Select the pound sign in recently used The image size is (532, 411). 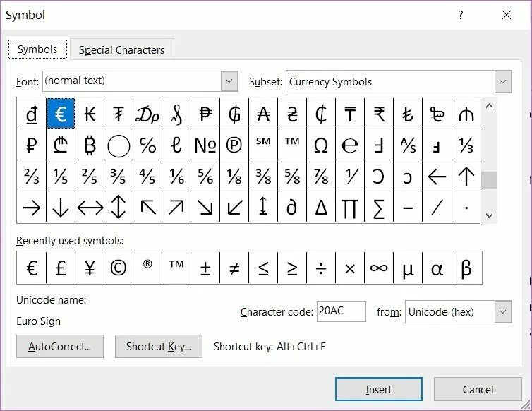click(x=61, y=268)
